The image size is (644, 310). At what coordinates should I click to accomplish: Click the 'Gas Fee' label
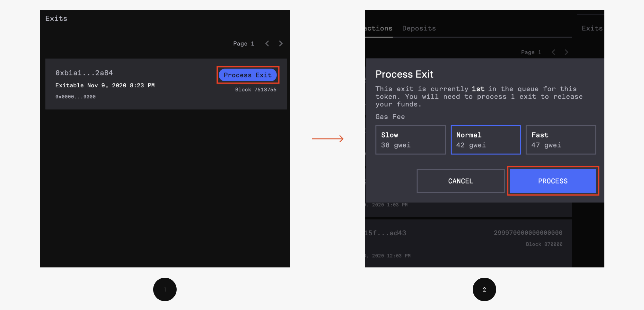click(390, 117)
